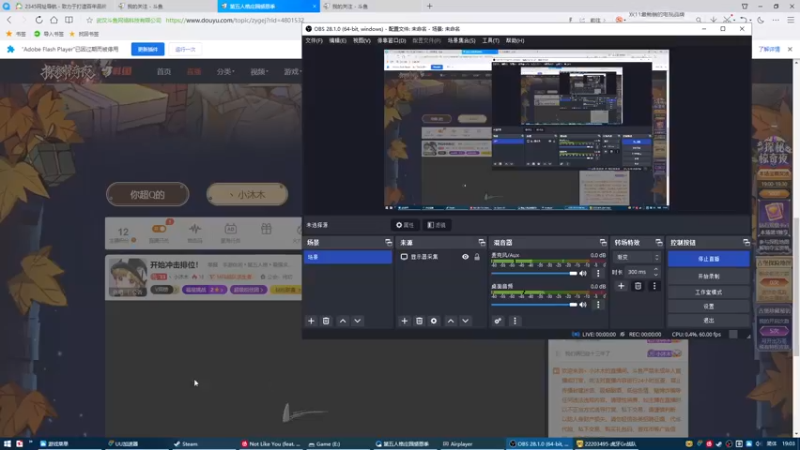Undock the Controls panel

coord(746,242)
